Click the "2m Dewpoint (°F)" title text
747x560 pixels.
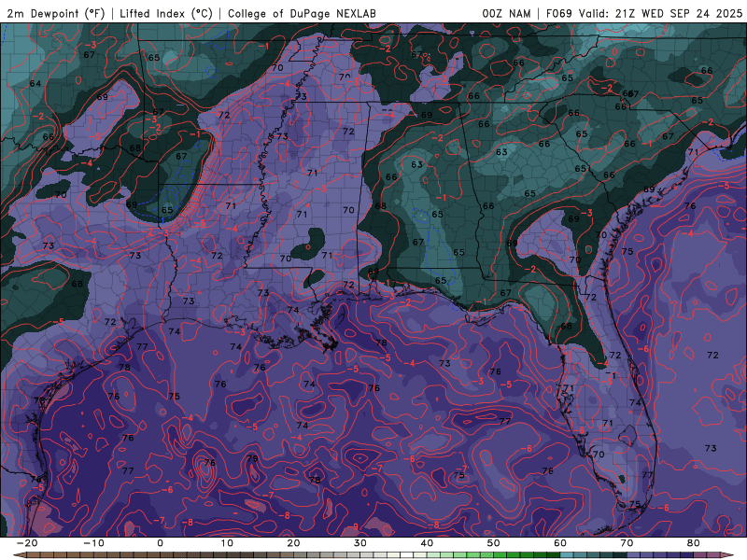point(56,13)
